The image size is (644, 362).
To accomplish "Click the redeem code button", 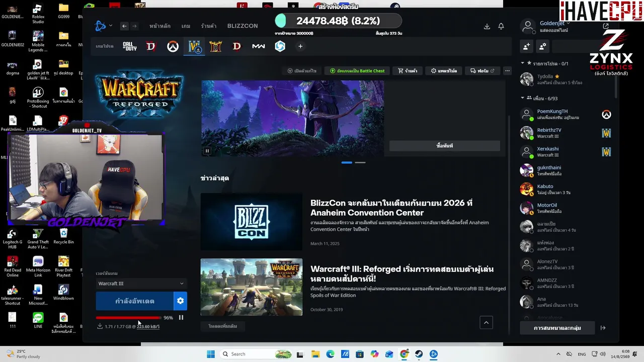I will point(302,71).
